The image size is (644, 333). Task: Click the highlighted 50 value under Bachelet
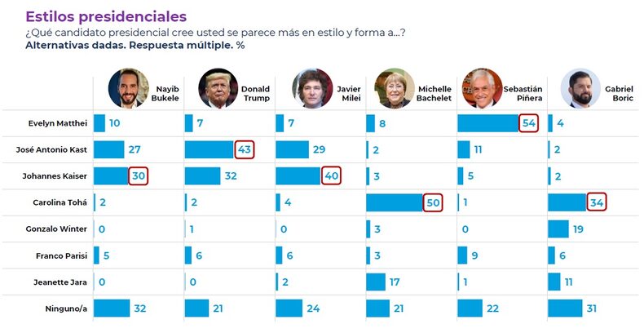[x=432, y=203]
